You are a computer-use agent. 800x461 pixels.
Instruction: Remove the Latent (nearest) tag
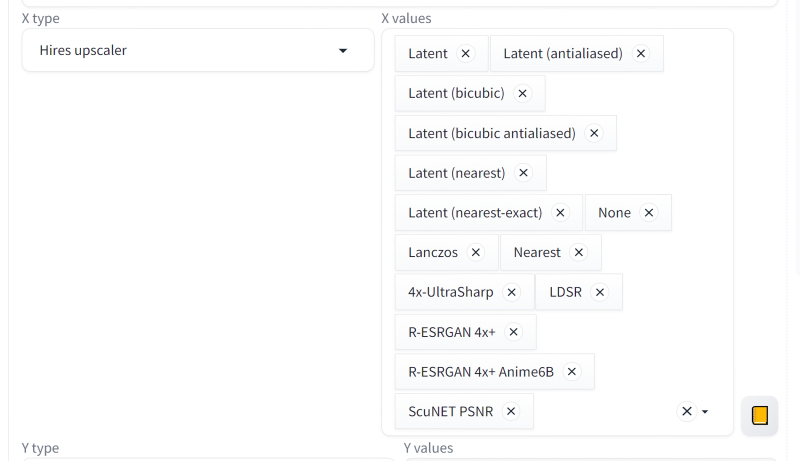pyautogui.click(x=523, y=173)
